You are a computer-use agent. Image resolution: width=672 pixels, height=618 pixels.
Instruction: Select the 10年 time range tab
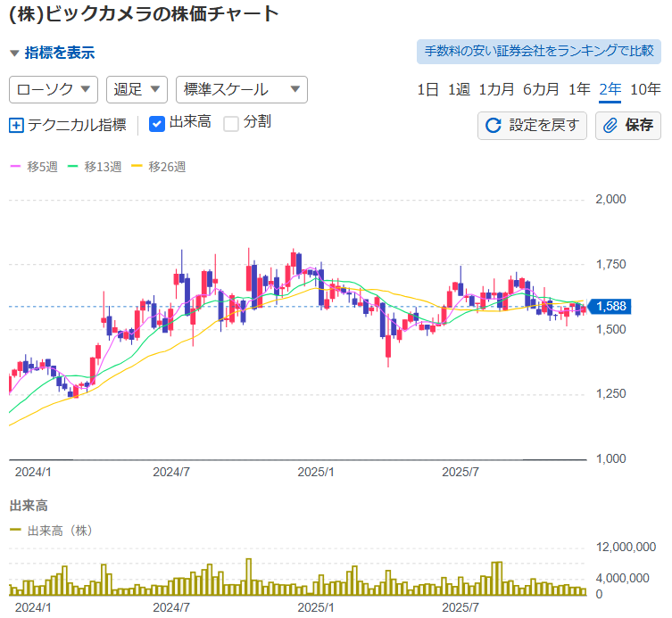point(645,89)
